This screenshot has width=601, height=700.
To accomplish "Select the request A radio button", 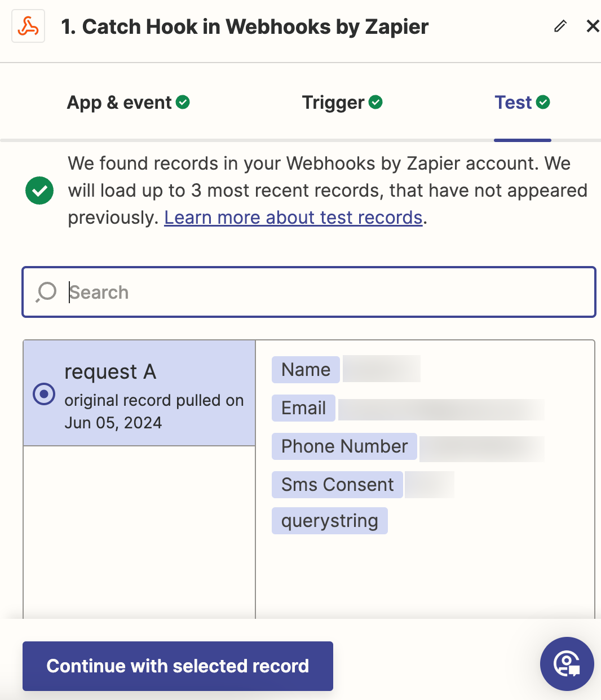I will tap(44, 394).
